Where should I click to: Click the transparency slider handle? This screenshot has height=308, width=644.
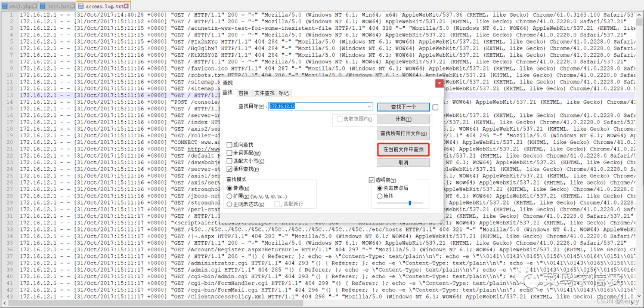410,203
